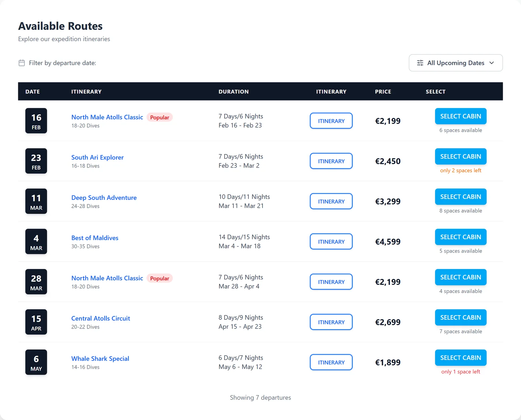This screenshot has width=521, height=420.
Task: Click the 23 FEB date badge
Action: [x=36, y=161]
